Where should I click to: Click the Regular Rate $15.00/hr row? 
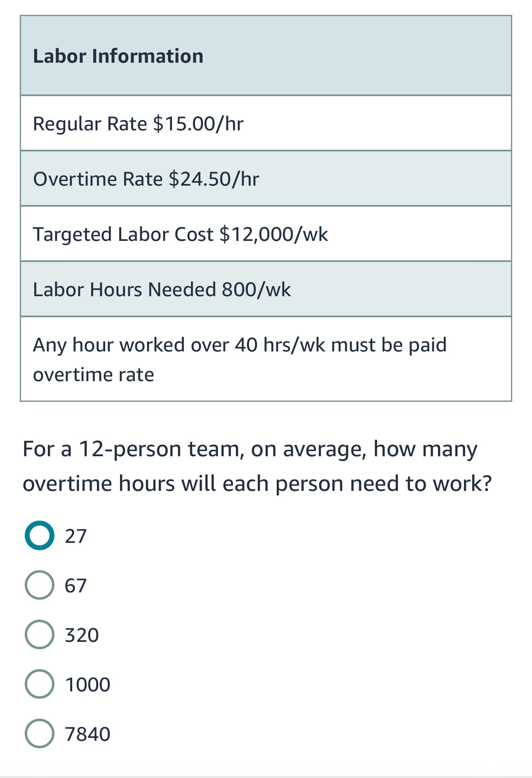(266, 123)
